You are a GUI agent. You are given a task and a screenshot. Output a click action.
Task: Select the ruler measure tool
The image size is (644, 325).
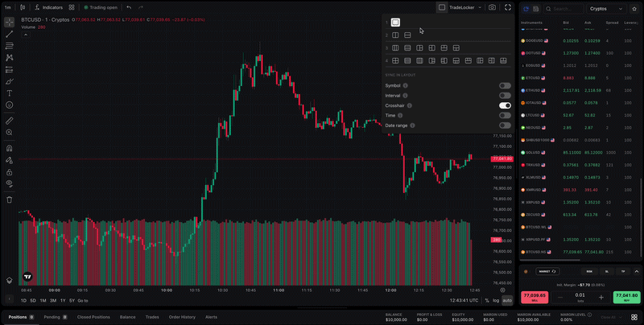coord(9,121)
